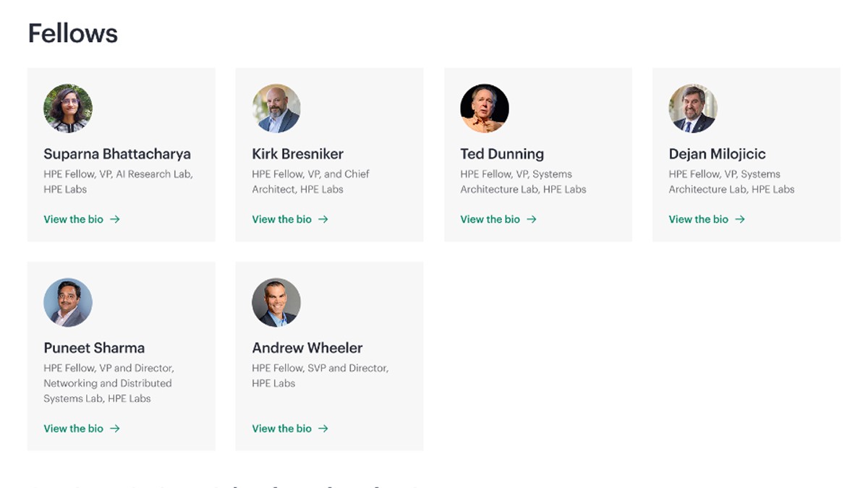The width and height of the screenshot is (868, 488).
Task: Open Suparna Bhattacharya's bio
Action: click(73, 219)
